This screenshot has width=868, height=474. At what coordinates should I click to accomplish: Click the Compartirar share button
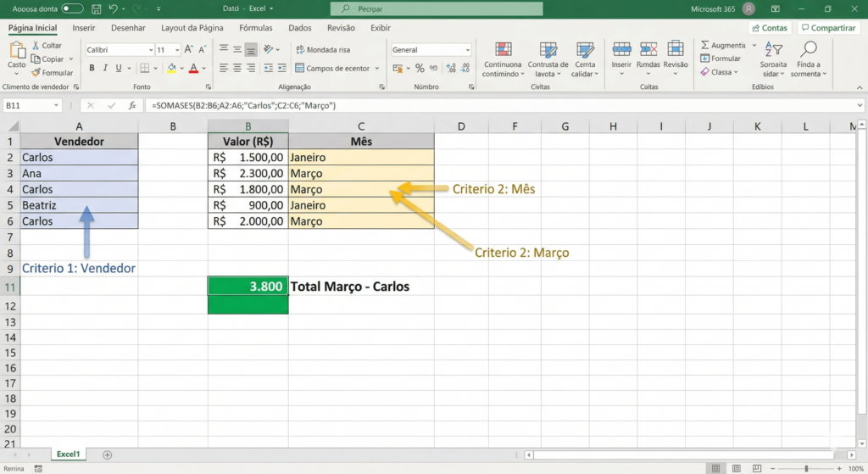[x=828, y=28]
